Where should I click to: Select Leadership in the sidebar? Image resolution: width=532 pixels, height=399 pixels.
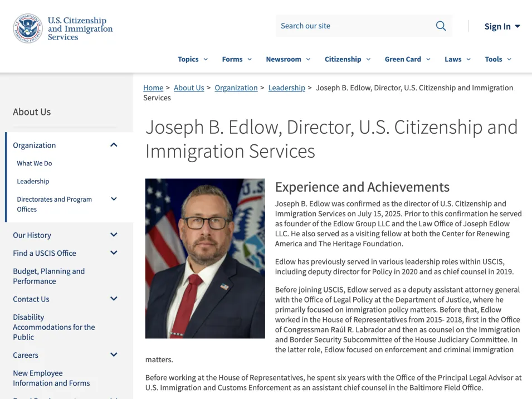[x=33, y=181]
